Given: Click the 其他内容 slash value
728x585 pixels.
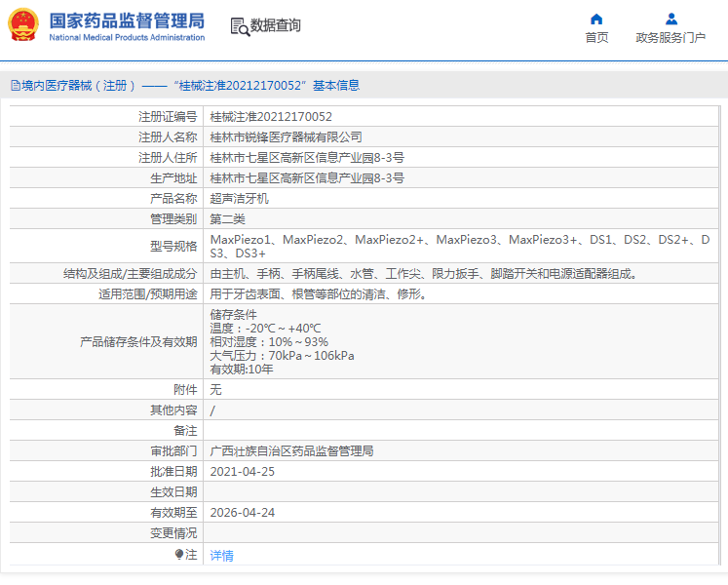Looking at the screenshot, I should [x=212, y=410].
